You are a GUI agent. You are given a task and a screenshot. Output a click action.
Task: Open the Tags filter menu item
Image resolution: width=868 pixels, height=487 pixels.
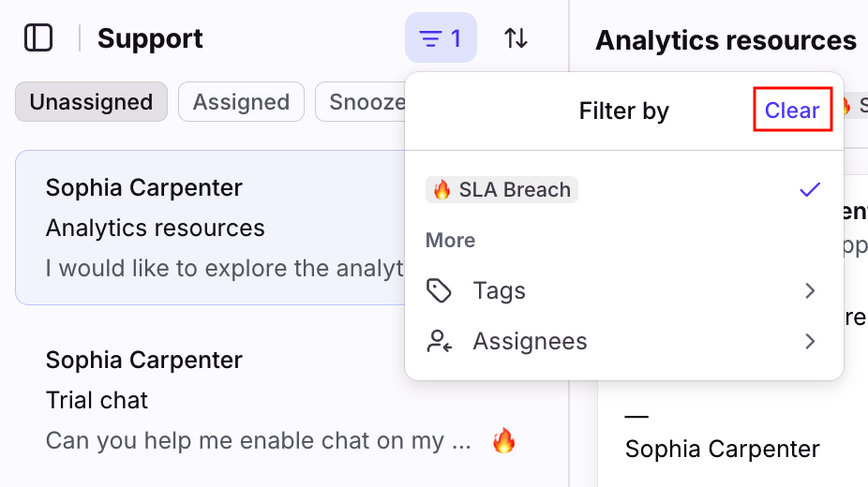[x=500, y=290]
